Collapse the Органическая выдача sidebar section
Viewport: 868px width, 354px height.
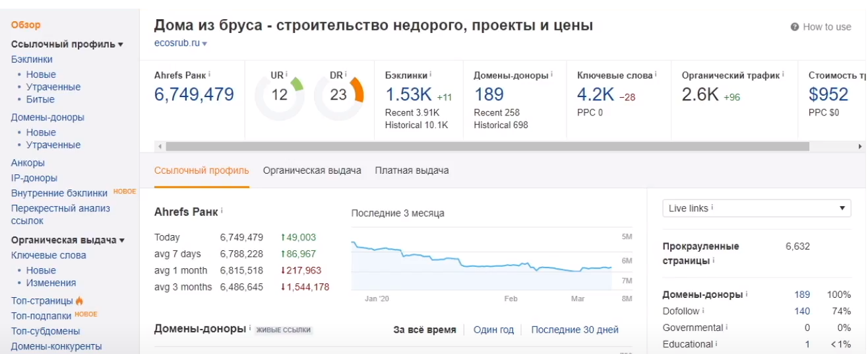click(x=121, y=240)
